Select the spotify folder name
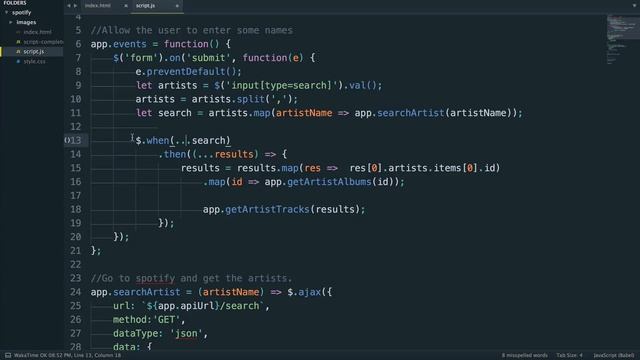Screen dimensions: 640x360 click(22, 13)
